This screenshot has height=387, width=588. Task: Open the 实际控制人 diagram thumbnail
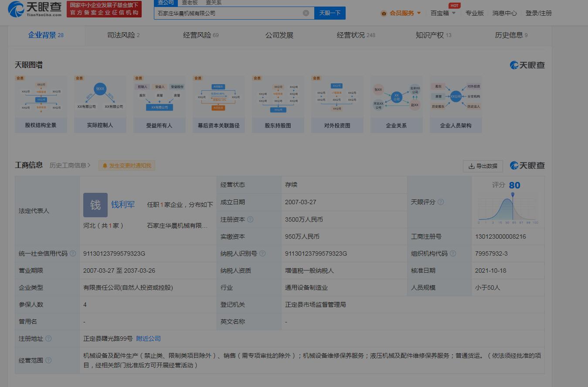point(100,104)
